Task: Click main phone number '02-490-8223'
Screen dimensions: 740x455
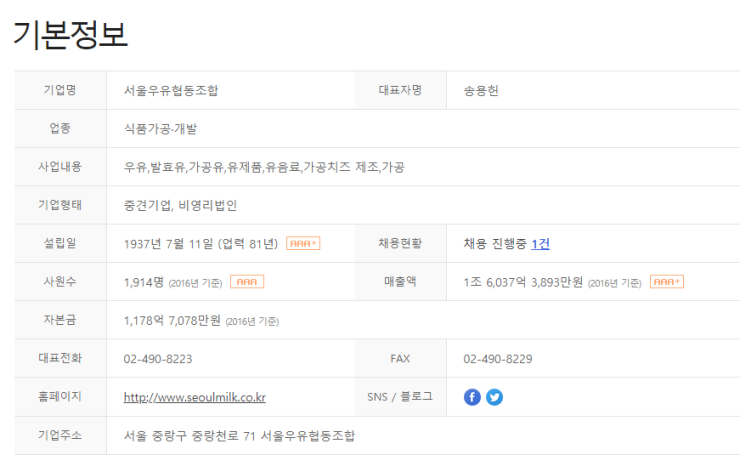Action: pyautogui.click(x=158, y=359)
